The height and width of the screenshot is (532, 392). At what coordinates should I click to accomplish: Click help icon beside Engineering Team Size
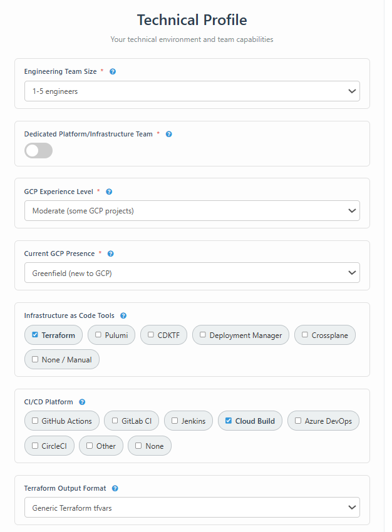[x=113, y=71]
